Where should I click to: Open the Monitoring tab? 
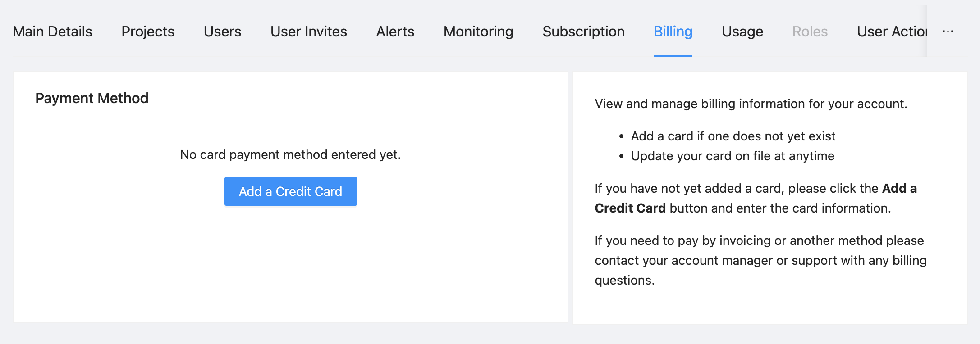pos(478,31)
